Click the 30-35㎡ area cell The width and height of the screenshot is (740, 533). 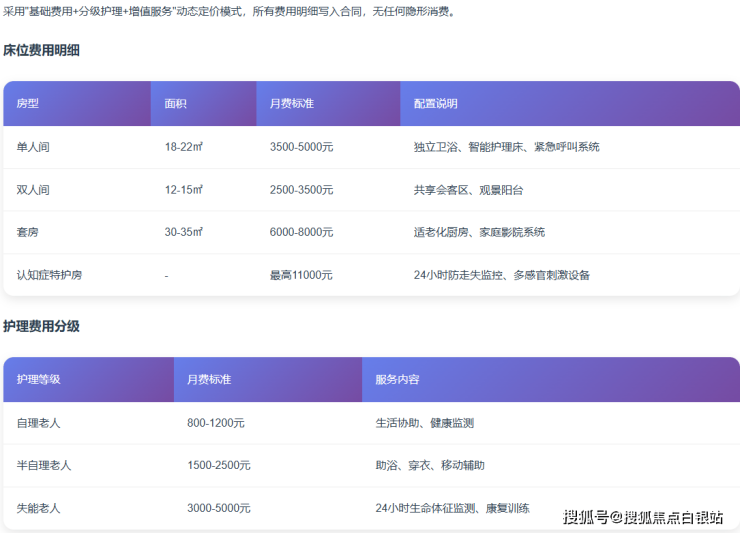[184, 232]
